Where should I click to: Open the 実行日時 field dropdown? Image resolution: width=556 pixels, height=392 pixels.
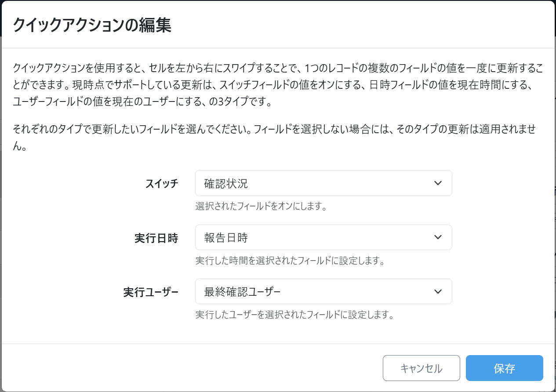[x=323, y=237]
